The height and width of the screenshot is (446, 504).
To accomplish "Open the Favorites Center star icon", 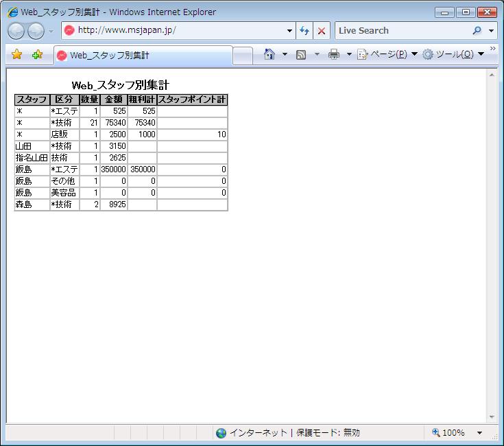I will click(16, 54).
